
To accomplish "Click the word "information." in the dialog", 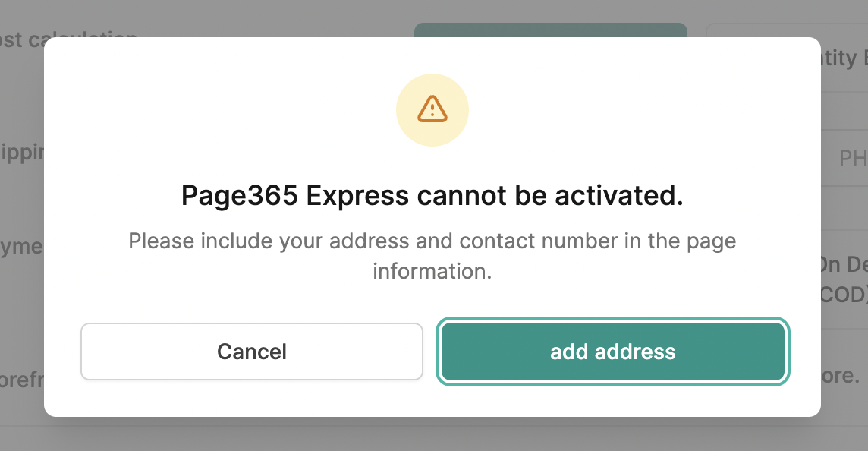I will pos(432,271).
